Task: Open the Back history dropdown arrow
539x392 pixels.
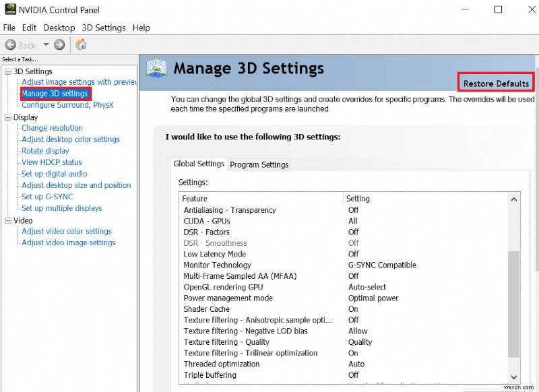Action: coord(46,45)
